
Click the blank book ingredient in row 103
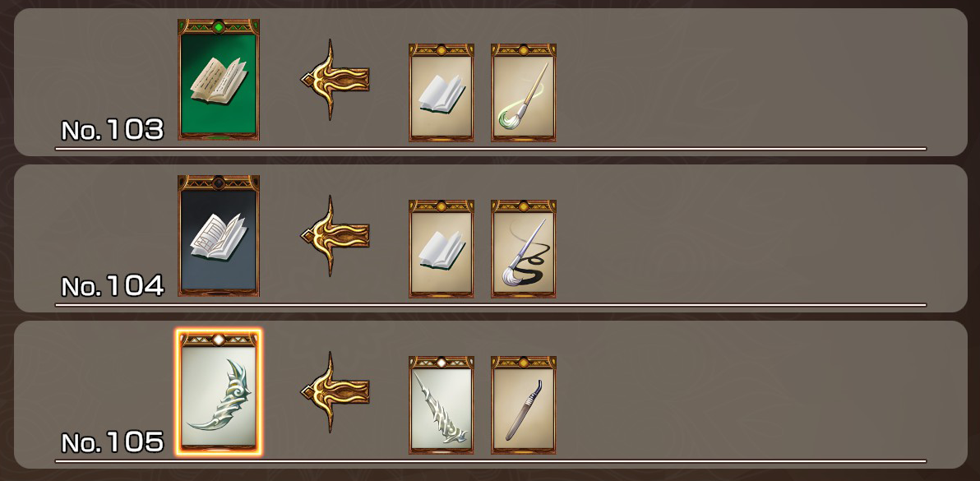[x=441, y=92]
